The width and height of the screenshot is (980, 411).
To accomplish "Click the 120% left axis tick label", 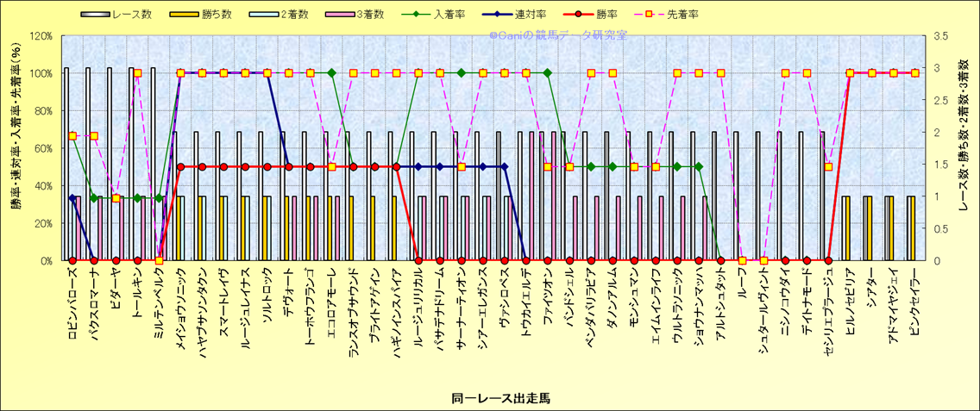I will (x=40, y=36).
